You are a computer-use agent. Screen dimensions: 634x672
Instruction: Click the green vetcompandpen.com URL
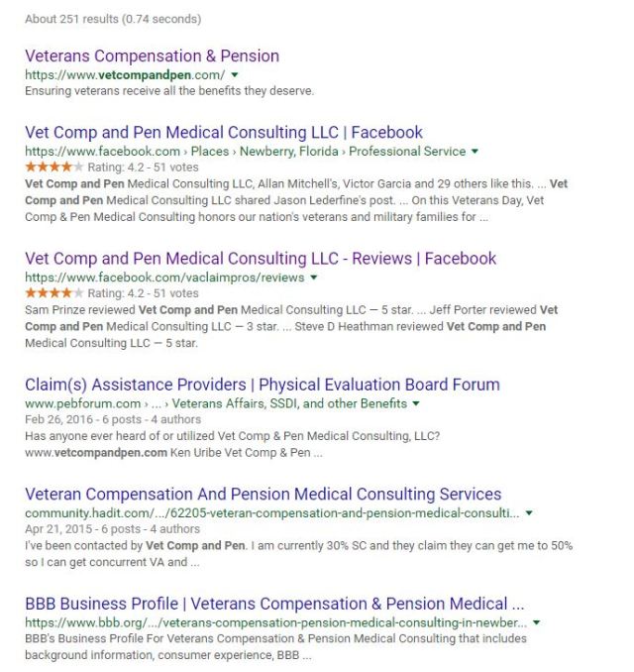[x=125, y=75]
